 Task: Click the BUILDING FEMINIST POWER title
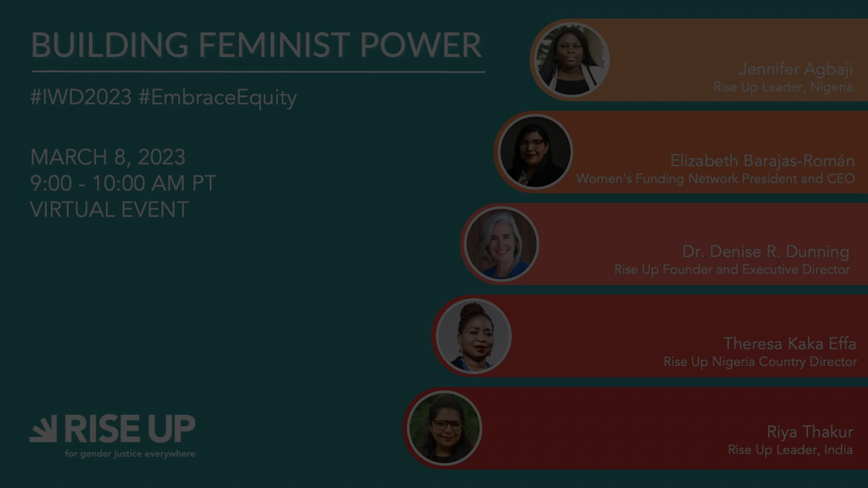[x=256, y=45]
